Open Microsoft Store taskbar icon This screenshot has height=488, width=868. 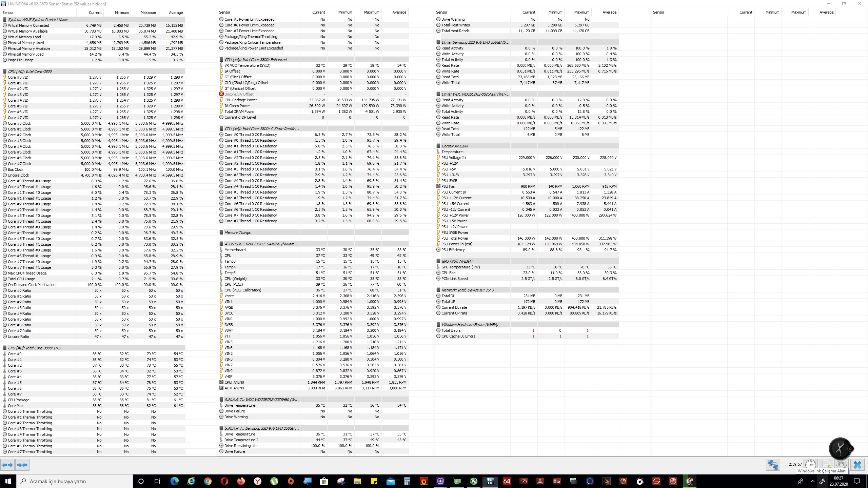324,481
